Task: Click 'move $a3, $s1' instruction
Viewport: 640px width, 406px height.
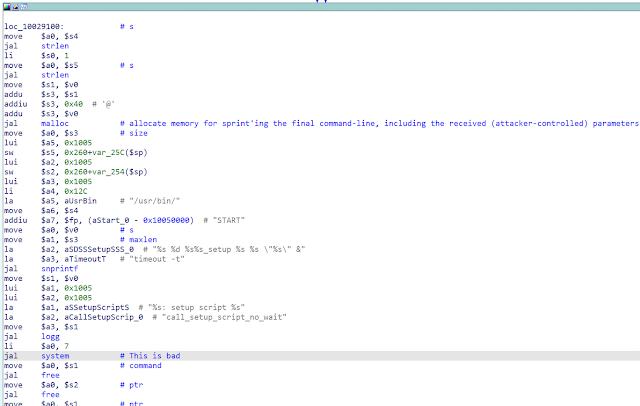Action: tap(41, 327)
